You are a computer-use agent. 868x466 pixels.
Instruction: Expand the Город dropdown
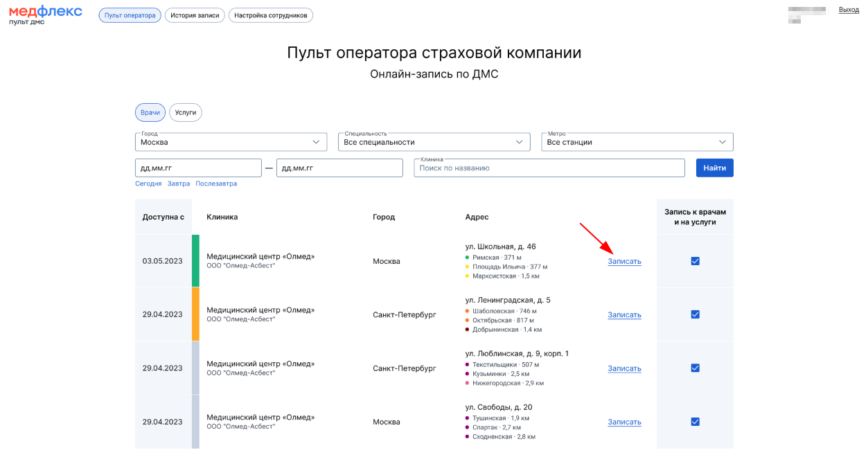pyautogui.click(x=231, y=142)
